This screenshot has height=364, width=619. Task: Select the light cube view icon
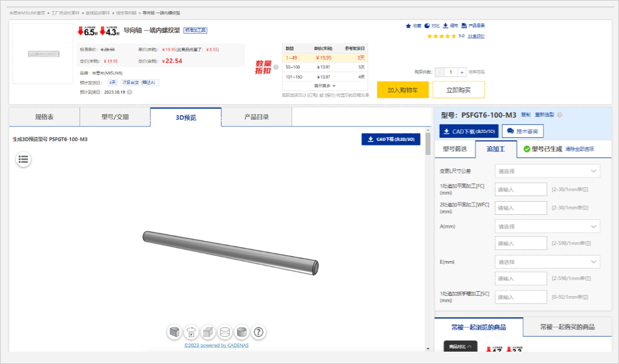pyautogui.click(x=208, y=332)
